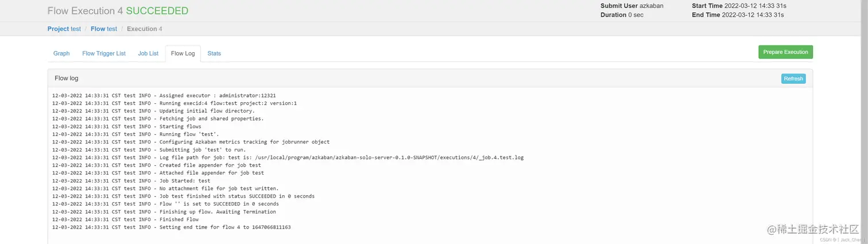The width and height of the screenshot is (868, 244).
Task: Click the 'Updating initial flow directory' log line
Action: [x=153, y=111]
